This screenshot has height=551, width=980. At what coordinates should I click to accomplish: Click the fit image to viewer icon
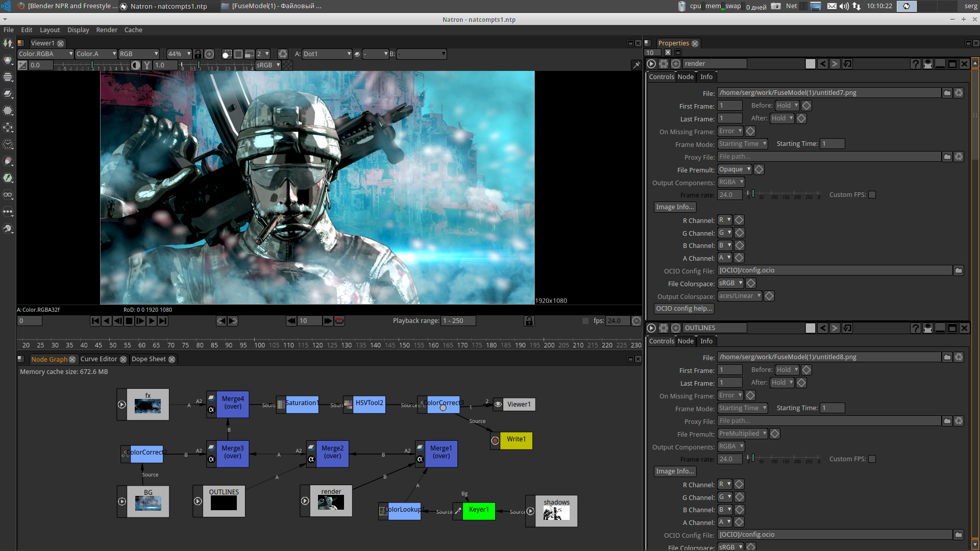pos(209,54)
